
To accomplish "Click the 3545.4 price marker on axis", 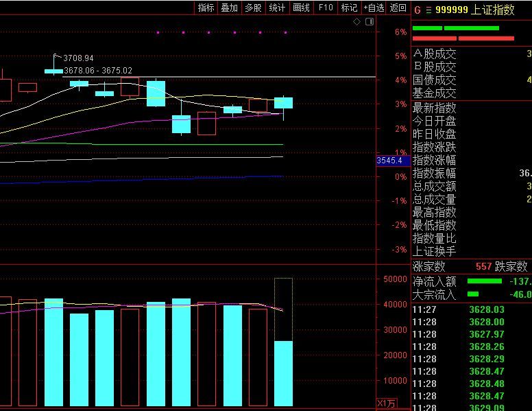I will tap(389, 161).
